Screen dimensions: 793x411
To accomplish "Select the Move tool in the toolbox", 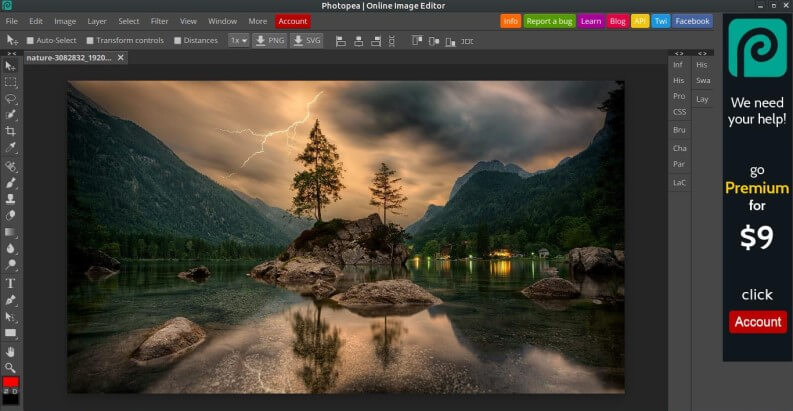I will [x=10, y=66].
